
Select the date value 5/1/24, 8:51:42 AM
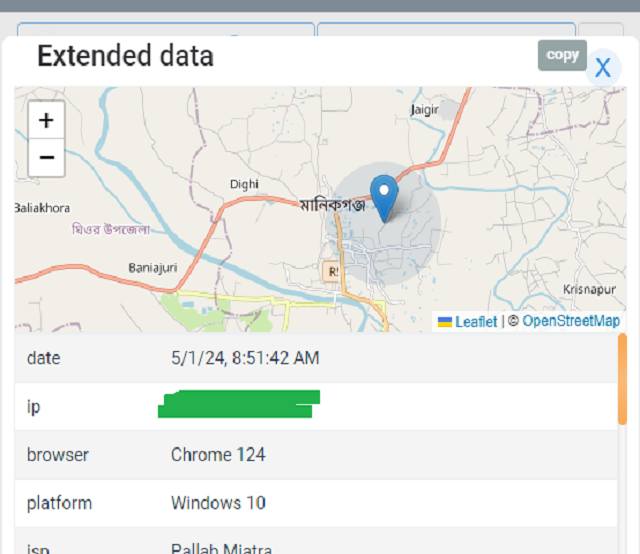pos(245,357)
